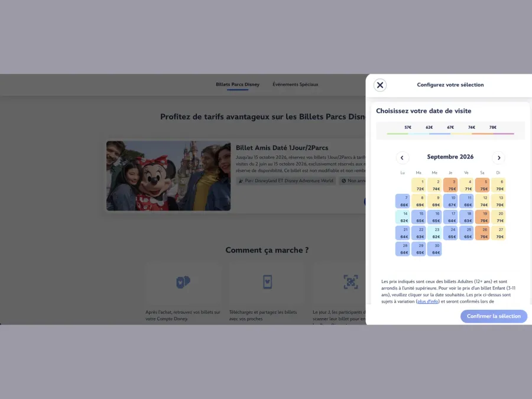
Task: Choose Saturday 19 at 75€
Action: (x=482, y=217)
